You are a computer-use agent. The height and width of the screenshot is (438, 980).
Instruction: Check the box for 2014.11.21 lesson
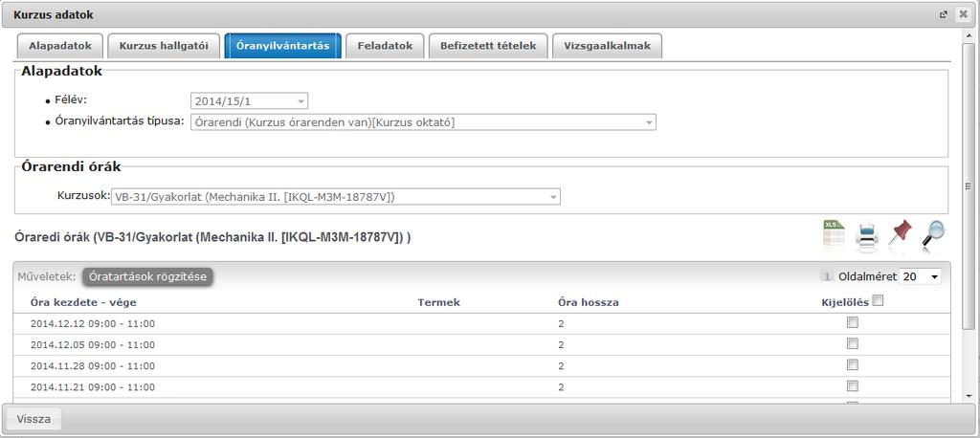(x=853, y=386)
